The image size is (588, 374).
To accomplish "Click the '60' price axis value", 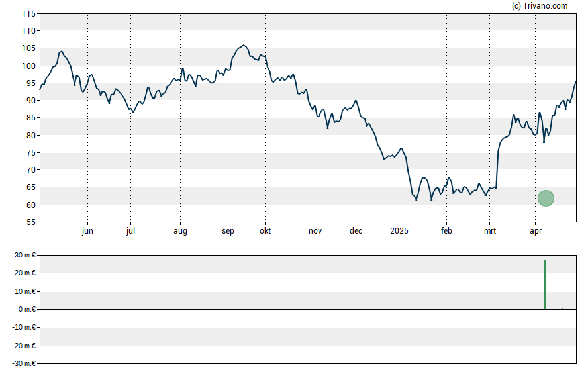I will tap(31, 205).
